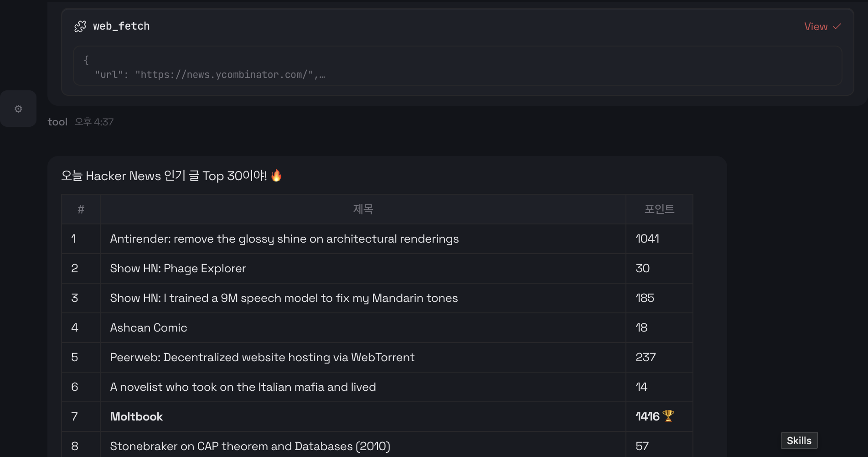
Task: Click rank number 1 cell
Action: pyautogui.click(x=81, y=239)
